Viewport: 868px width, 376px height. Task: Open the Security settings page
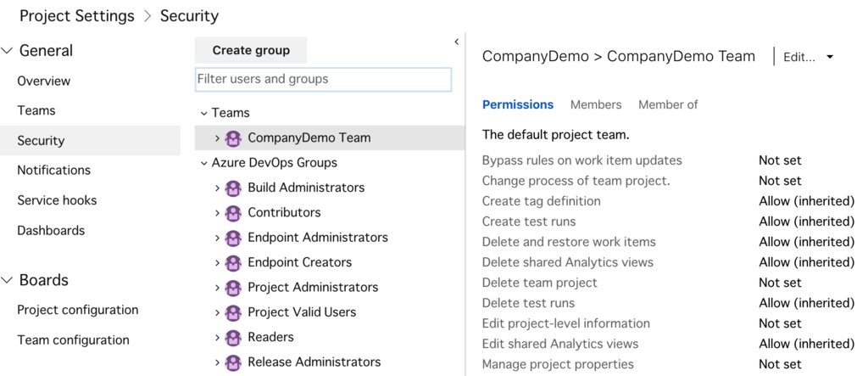(x=90, y=140)
